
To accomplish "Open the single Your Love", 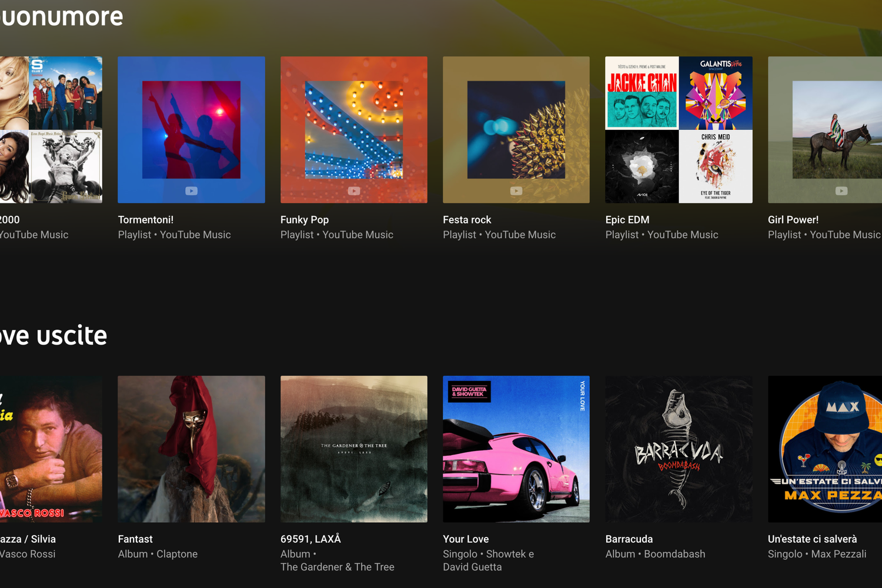I will click(466, 539).
